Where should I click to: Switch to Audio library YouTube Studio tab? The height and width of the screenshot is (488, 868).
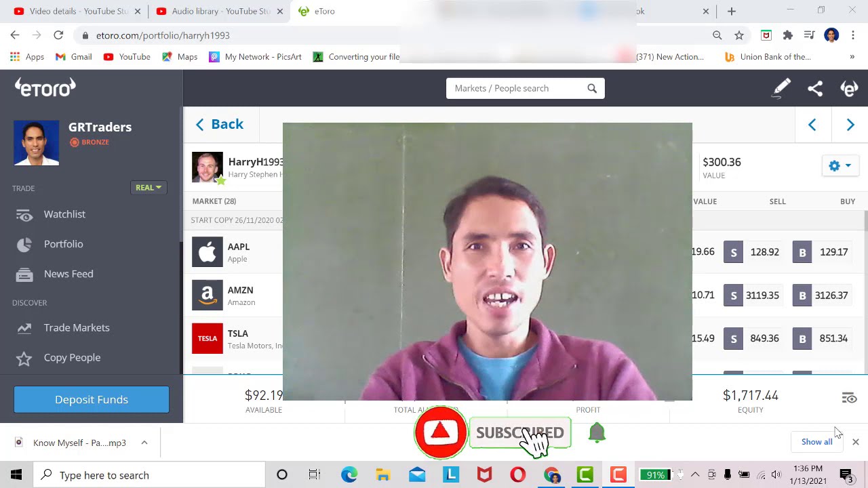(220, 11)
